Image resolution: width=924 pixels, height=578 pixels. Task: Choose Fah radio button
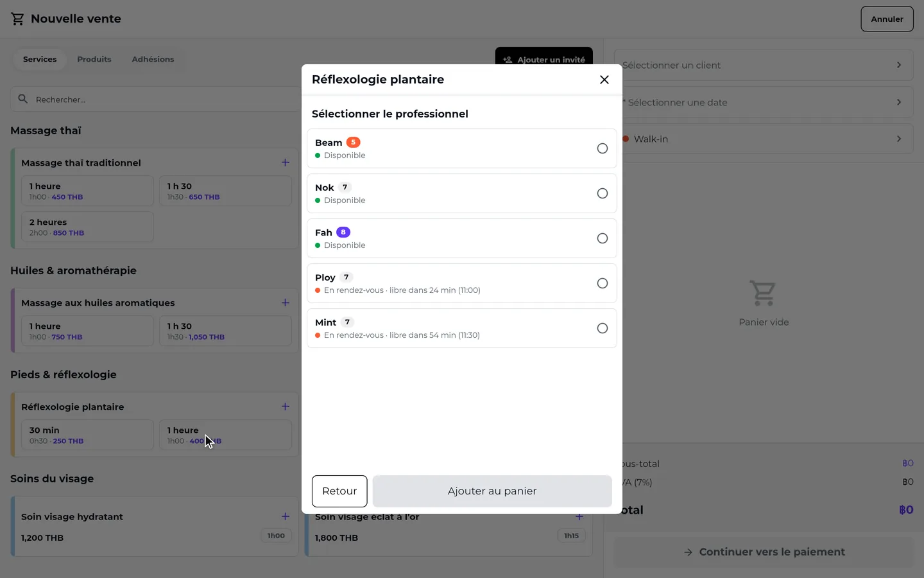click(x=602, y=238)
